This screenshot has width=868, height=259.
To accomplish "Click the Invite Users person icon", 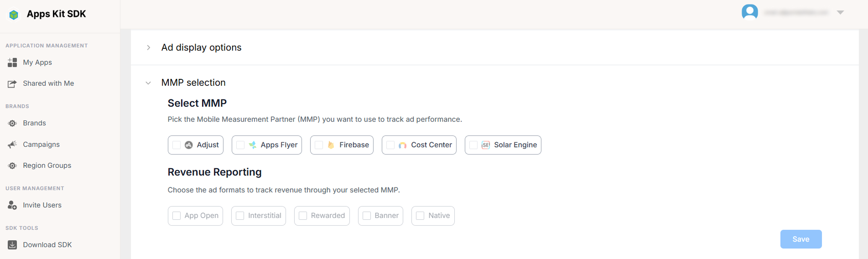I will tap(12, 205).
